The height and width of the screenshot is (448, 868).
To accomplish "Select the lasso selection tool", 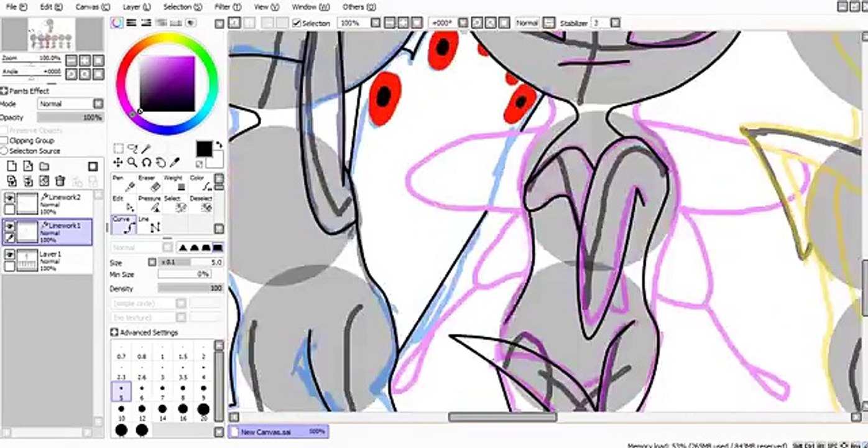I will click(132, 149).
